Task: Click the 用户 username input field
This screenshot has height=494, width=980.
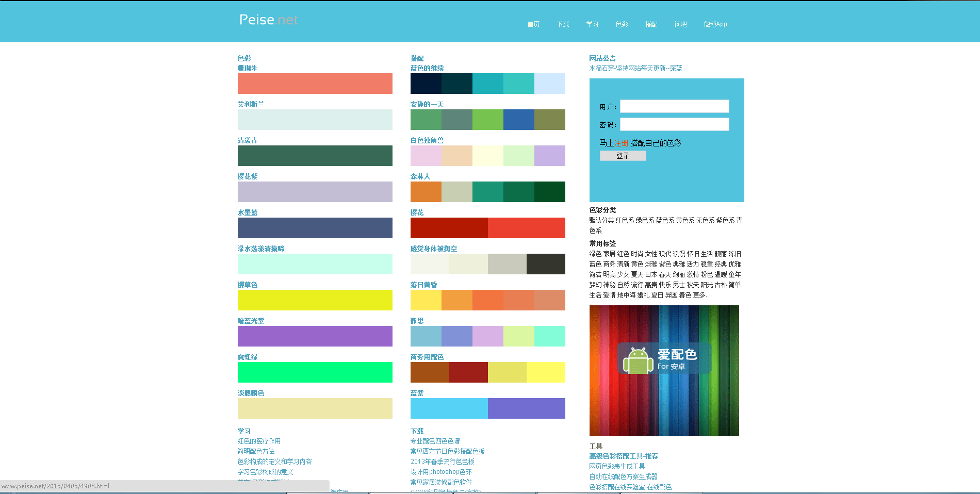Action: tap(674, 106)
